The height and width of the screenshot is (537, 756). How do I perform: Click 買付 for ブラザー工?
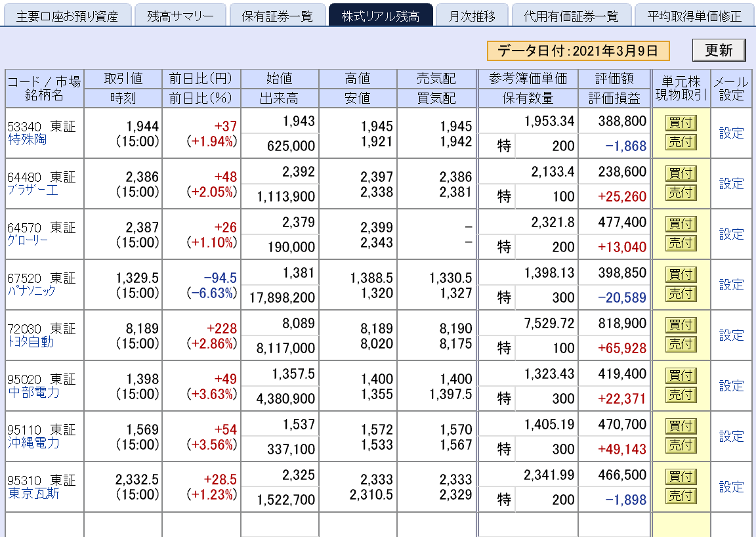pyautogui.click(x=681, y=173)
